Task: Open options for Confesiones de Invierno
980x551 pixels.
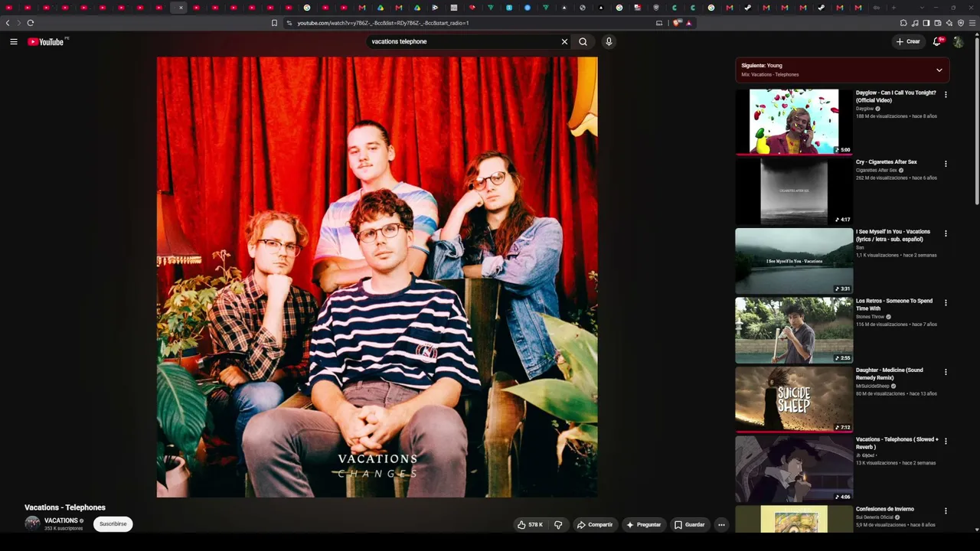Action: click(x=946, y=510)
